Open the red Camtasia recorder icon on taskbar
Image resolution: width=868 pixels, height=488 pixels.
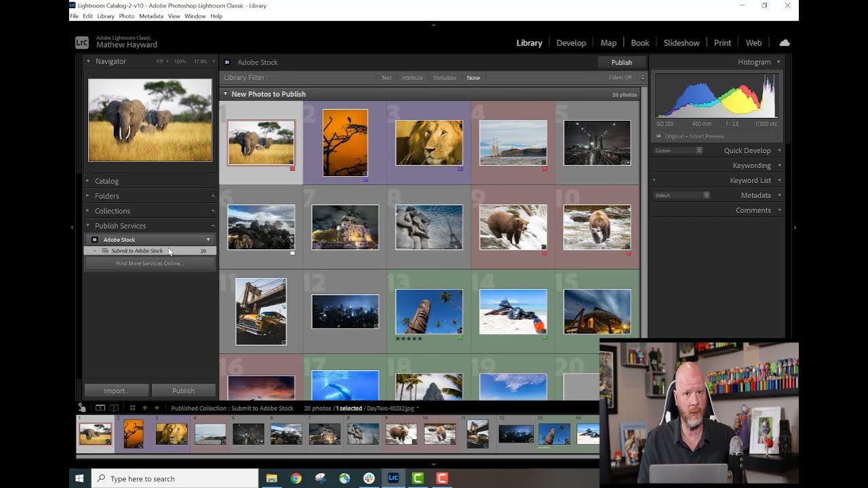pyautogui.click(x=442, y=479)
